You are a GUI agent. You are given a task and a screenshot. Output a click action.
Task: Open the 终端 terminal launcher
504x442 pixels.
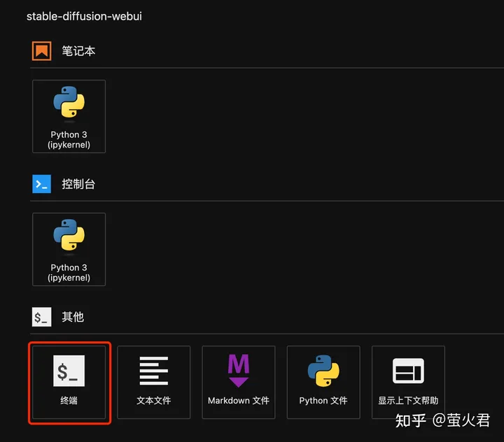pyautogui.click(x=69, y=383)
